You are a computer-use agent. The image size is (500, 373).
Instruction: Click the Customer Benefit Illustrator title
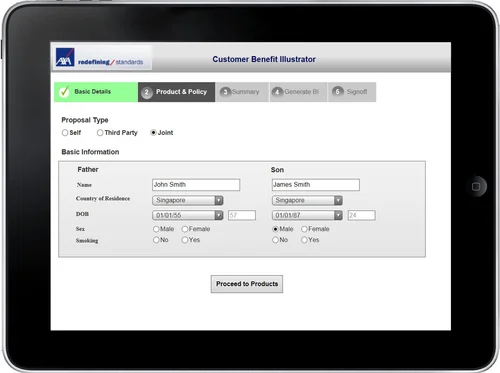pyautogui.click(x=264, y=59)
